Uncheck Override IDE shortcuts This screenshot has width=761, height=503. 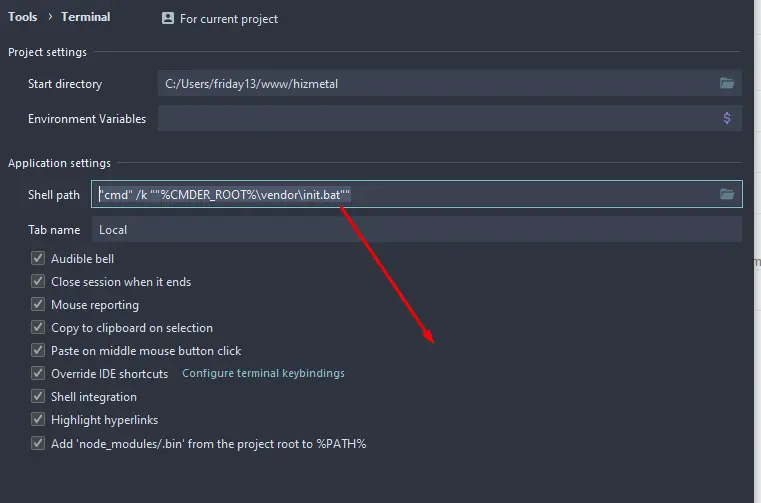38,373
